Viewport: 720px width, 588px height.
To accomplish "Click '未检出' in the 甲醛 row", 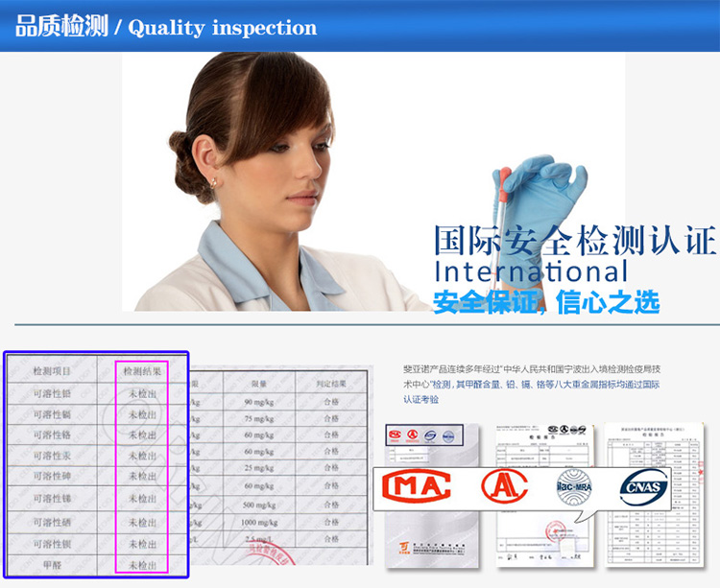I will tap(142, 565).
